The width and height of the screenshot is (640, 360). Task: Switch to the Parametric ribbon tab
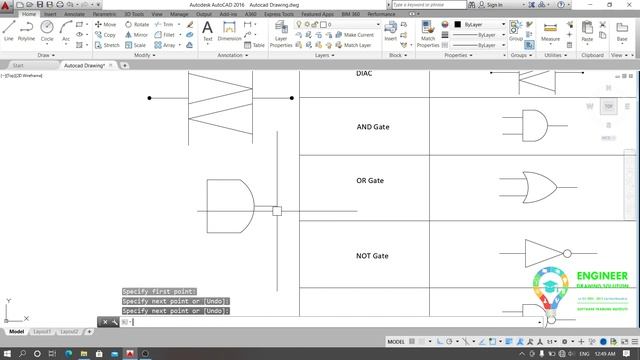pyautogui.click(x=104, y=14)
